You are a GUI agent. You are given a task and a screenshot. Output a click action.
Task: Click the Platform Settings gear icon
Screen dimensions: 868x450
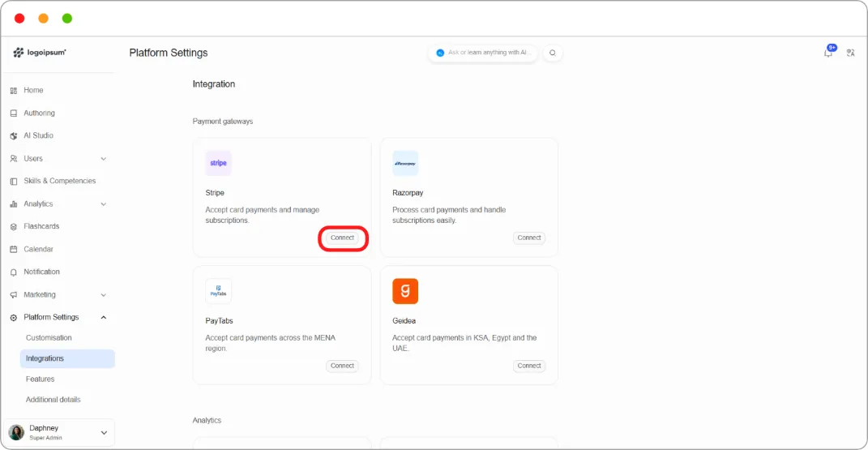coord(14,317)
